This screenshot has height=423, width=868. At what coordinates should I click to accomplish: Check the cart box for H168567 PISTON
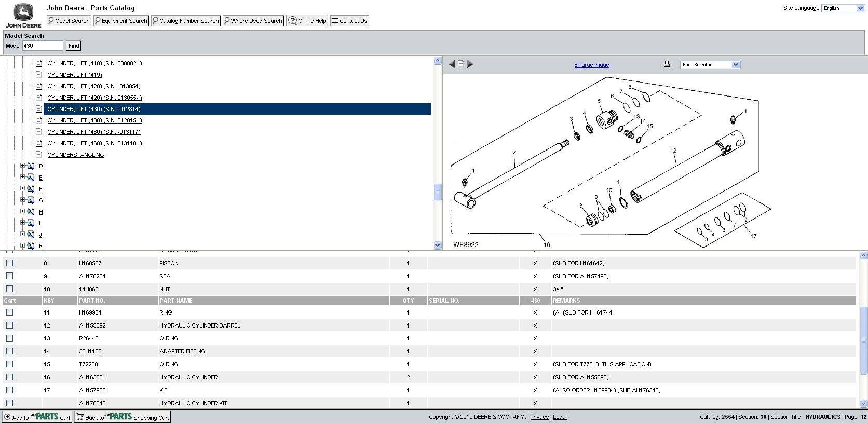click(x=9, y=263)
